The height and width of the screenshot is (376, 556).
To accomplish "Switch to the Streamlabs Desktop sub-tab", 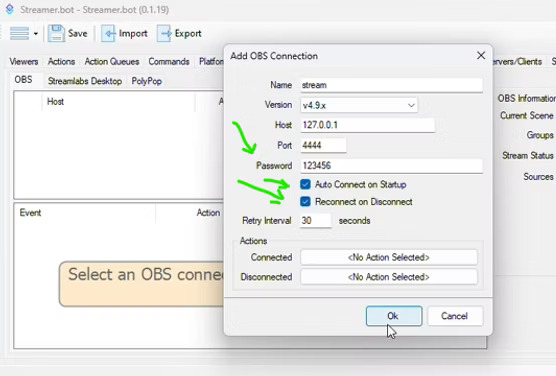I will pos(85,81).
